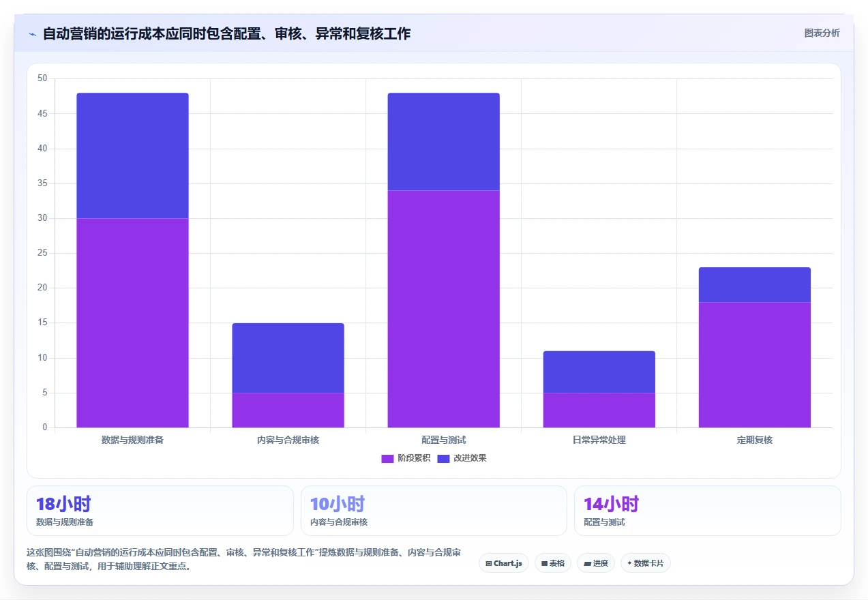The width and height of the screenshot is (868, 600).
Task: Click the description paragraph below the cards
Action: click(x=243, y=559)
